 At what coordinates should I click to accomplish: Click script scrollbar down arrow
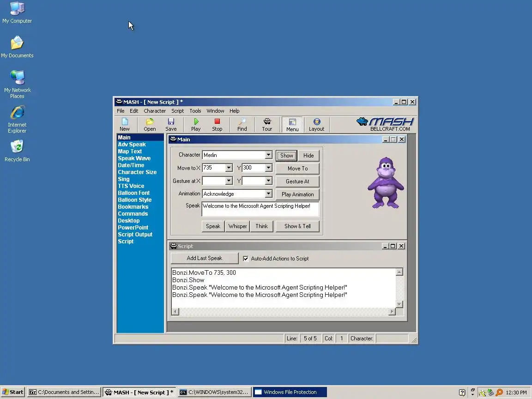click(399, 304)
